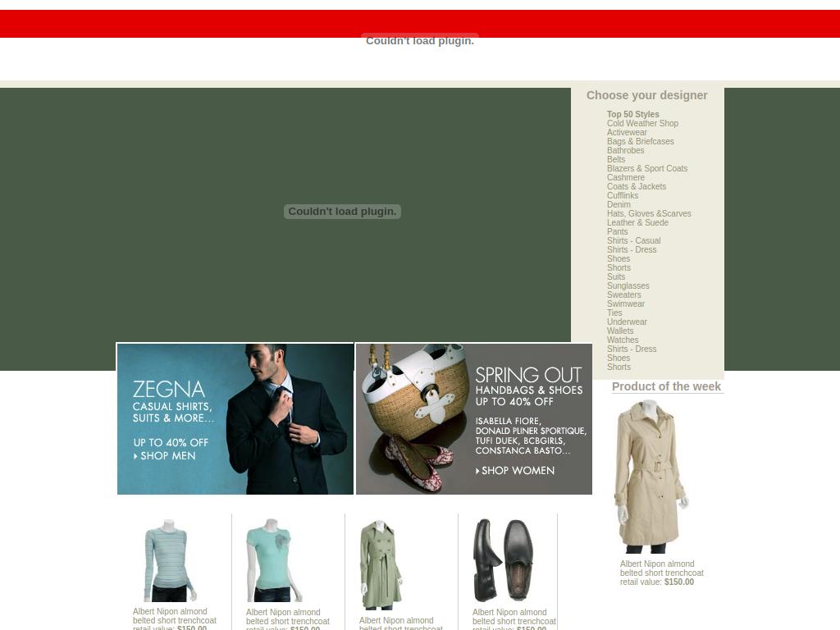Image resolution: width=840 pixels, height=630 pixels.
Task: Open the caption under the black loafers
Action: pos(514,619)
